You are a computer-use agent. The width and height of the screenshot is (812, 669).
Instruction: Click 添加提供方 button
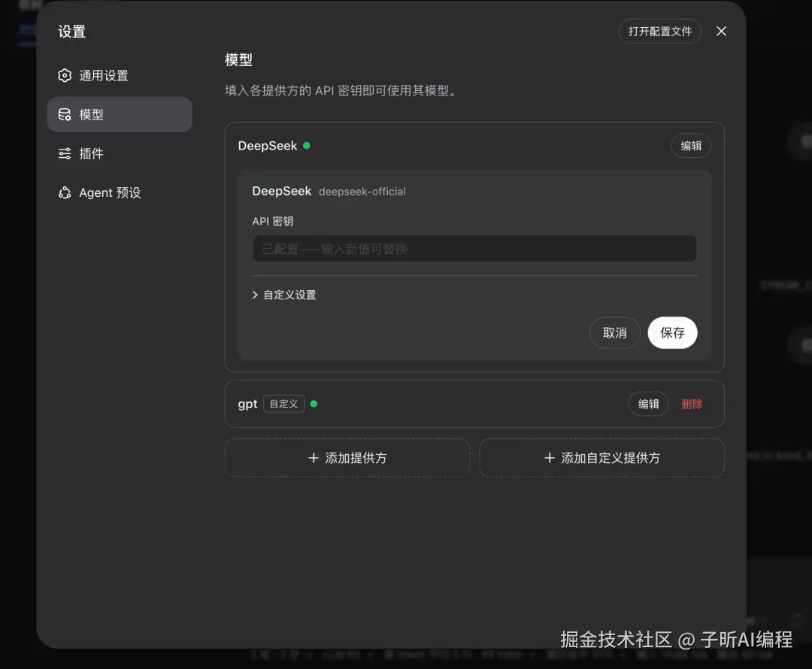(x=347, y=458)
